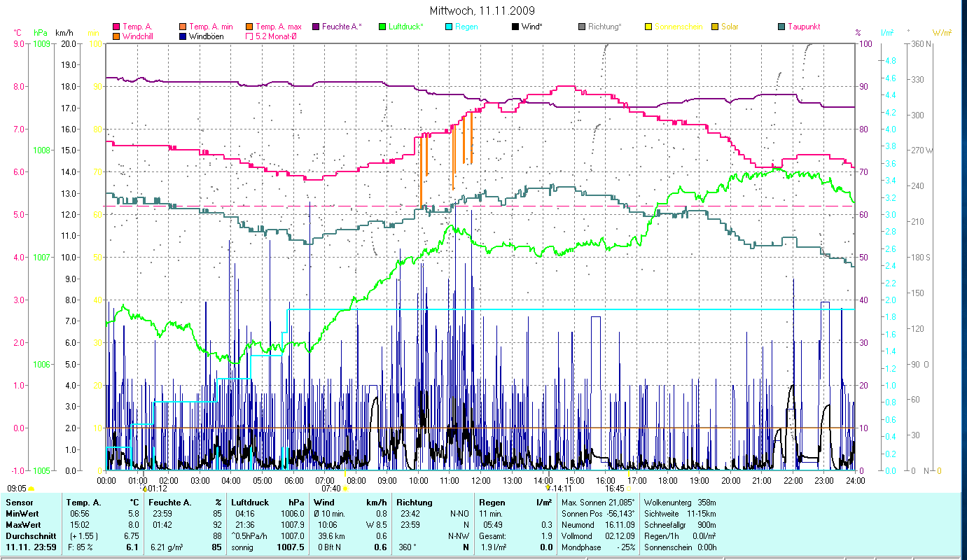Click the sun marker next to 09:05
Screen dimensions: 967x560
click(31, 489)
